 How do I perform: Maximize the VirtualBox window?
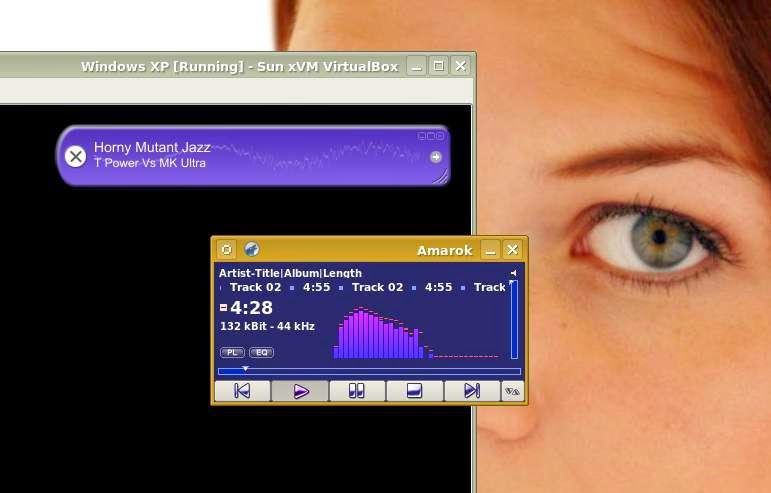[438, 66]
